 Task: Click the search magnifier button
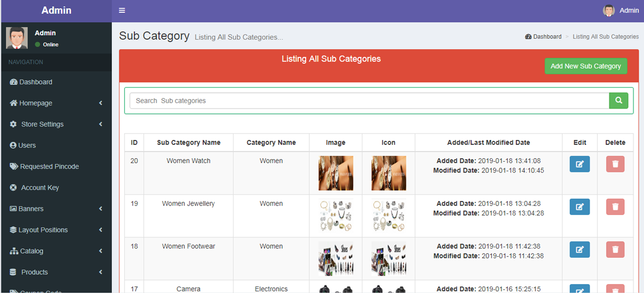pyautogui.click(x=619, y=100)
